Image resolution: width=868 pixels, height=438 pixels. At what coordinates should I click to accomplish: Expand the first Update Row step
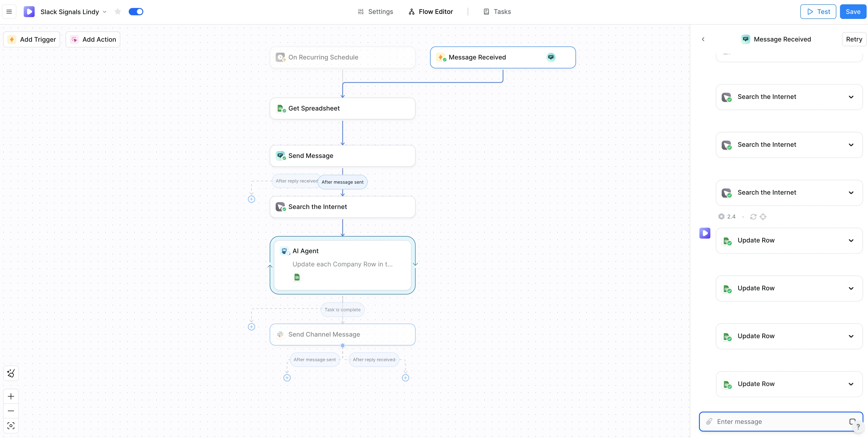[x=851, y=240]
